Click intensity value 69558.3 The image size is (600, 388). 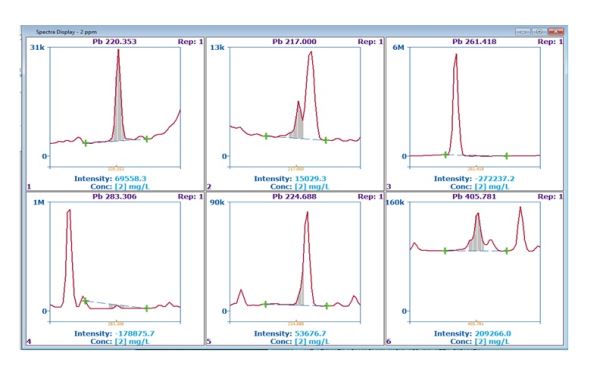[130, 178]
